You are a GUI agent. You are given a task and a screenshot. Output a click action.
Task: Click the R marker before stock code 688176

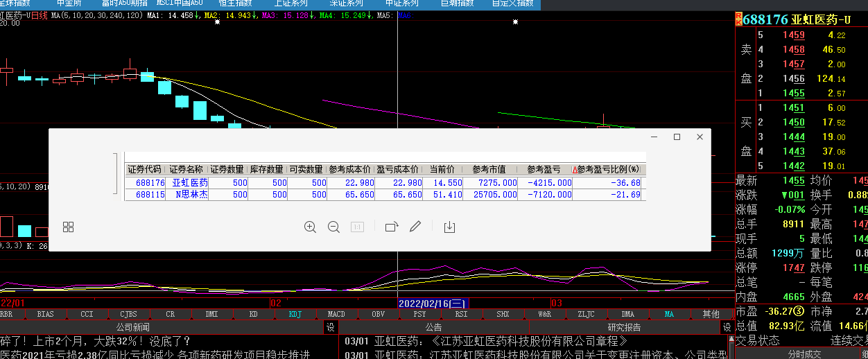[738, 19]
